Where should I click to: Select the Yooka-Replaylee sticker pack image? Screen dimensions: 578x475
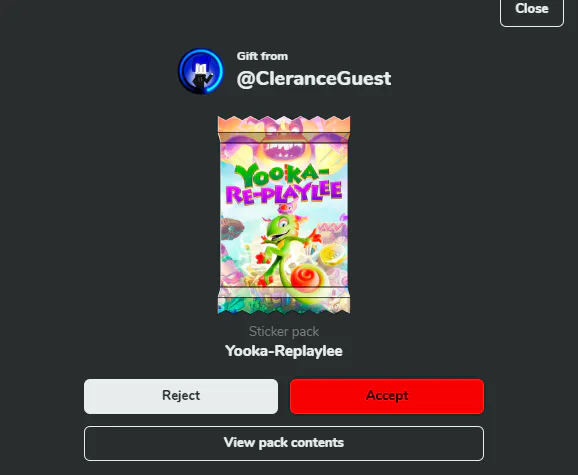click(x=284, y=214)
